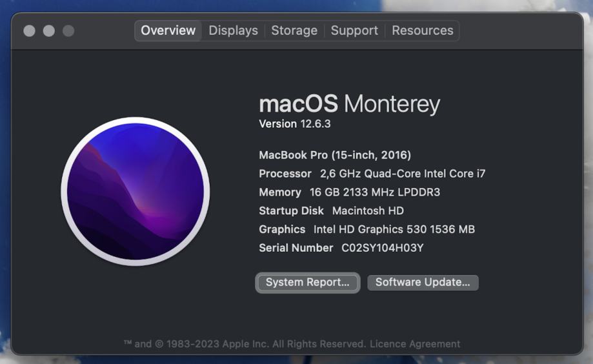Image resolution: width=593 pixels, height=364 pixels.
Task: Open the Storage tab
Action: click(294, 30)
